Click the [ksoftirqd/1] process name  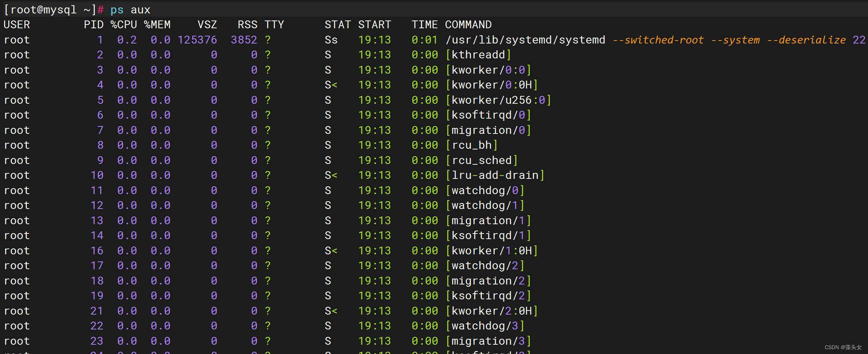pyautogui.click(x=489, y=236)
